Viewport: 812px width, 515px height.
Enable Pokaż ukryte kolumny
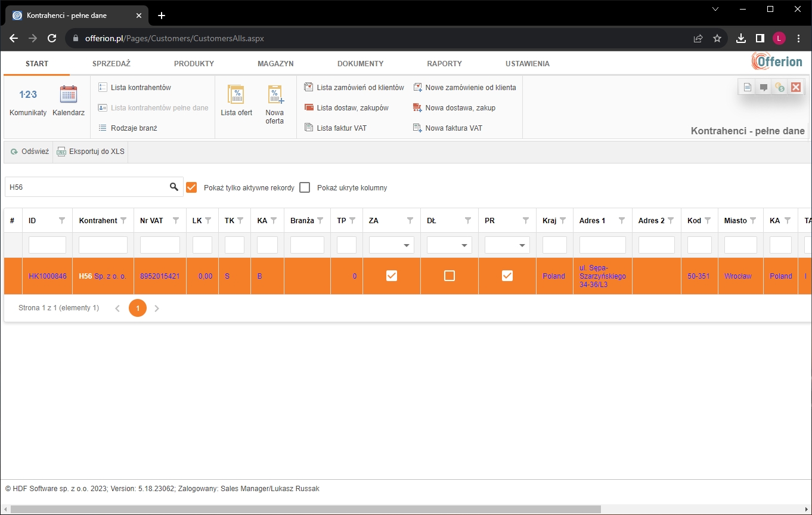tap(305, 187)
